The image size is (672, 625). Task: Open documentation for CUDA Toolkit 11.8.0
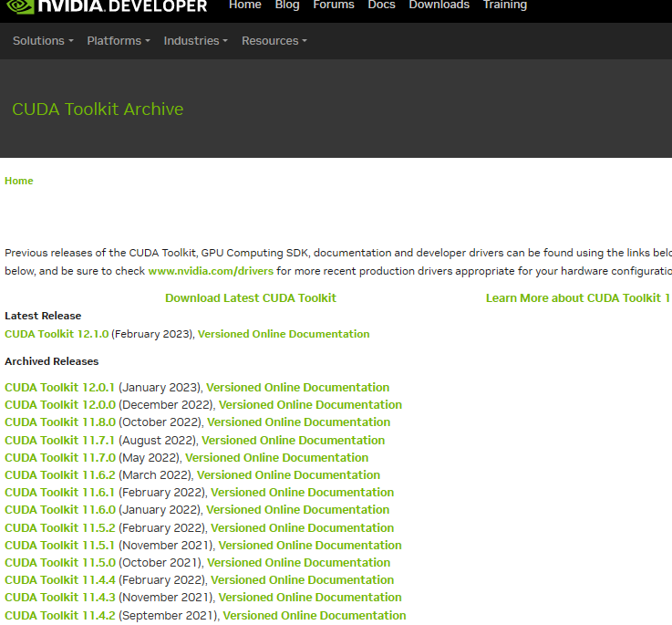click(x=298, y=422)
